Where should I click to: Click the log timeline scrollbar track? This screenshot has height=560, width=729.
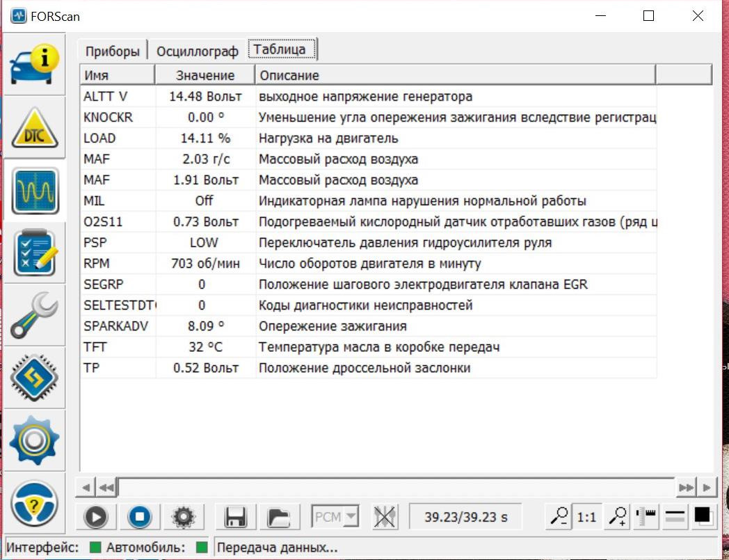[x=396, y=488]
